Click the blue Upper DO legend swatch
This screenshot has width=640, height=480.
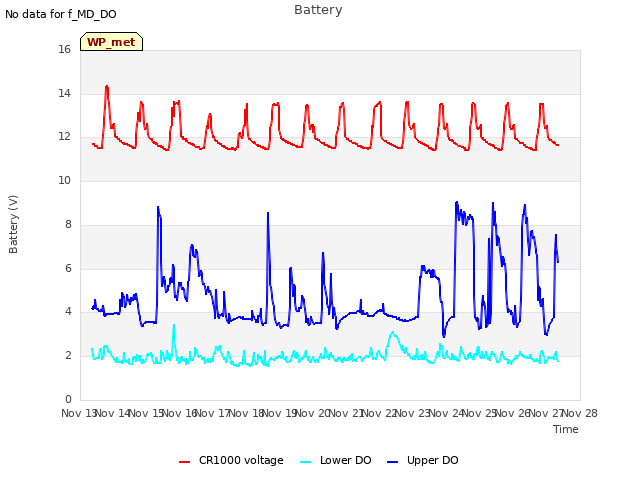pos(392,462)
